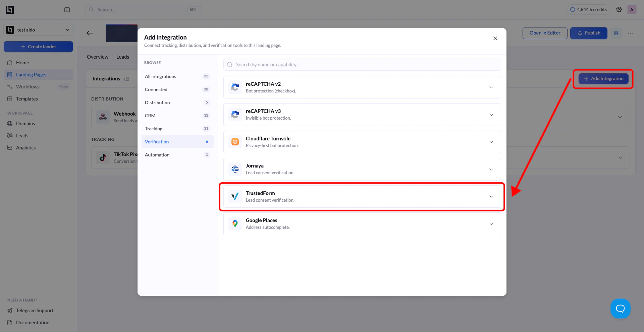Screen dimensions: 644x332
Task: Close the Add integration dialog
Action: point(495,38)
